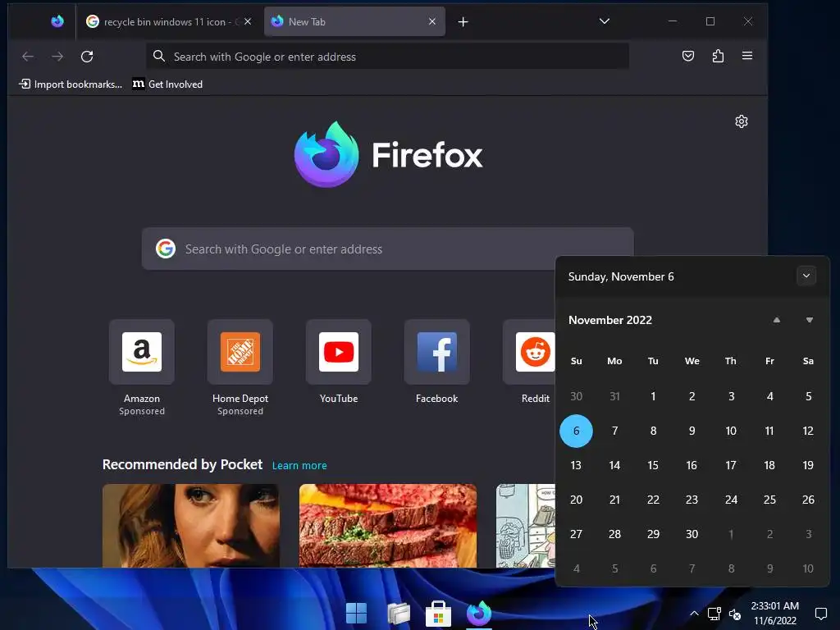
Task: Collapse the calendar flyout using header chevron
Action: coord(806,276)
